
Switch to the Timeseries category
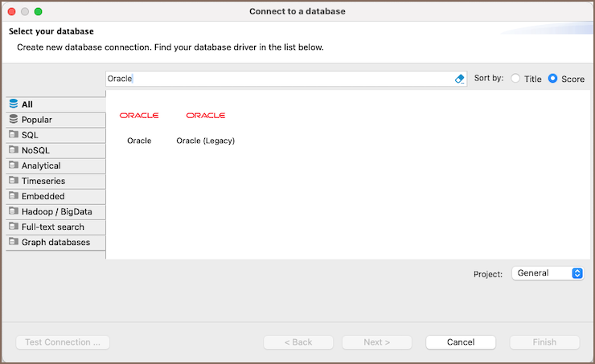pyautogui.click(x=43, y=181)
